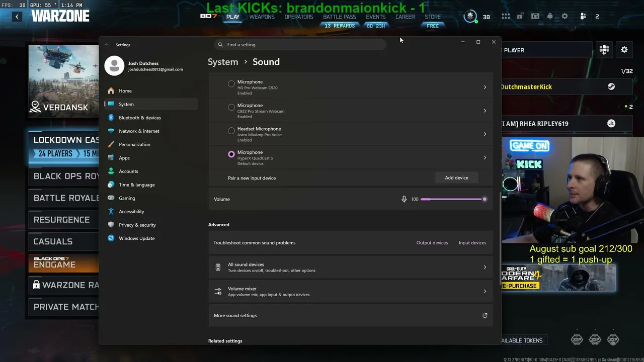The width and height of the screenshot is (644, 362).
Task: Open the Warzone nine-dot grid menu icon
Action: 506,17
